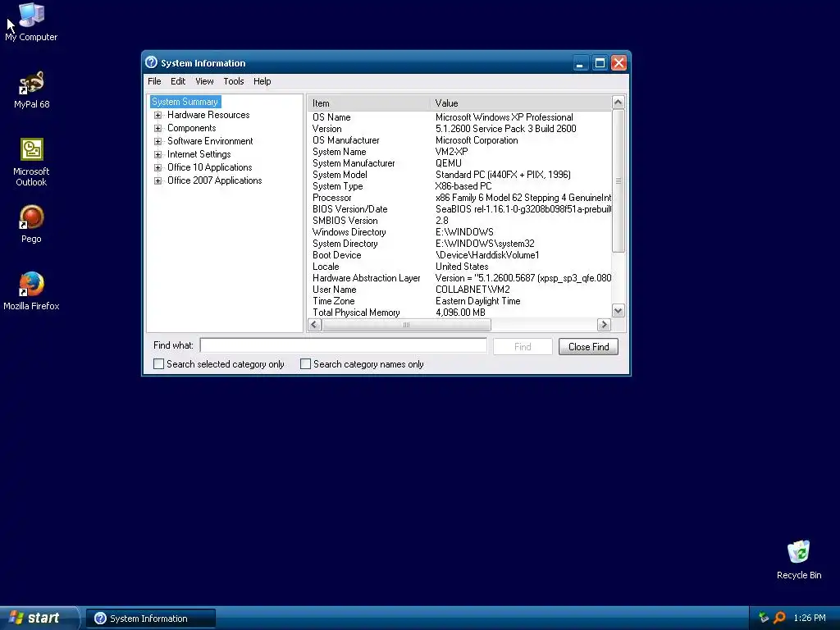Open the Recycle Bin icon
The image size is (840, 630).
pyautogui.click(x=798, y=559)
